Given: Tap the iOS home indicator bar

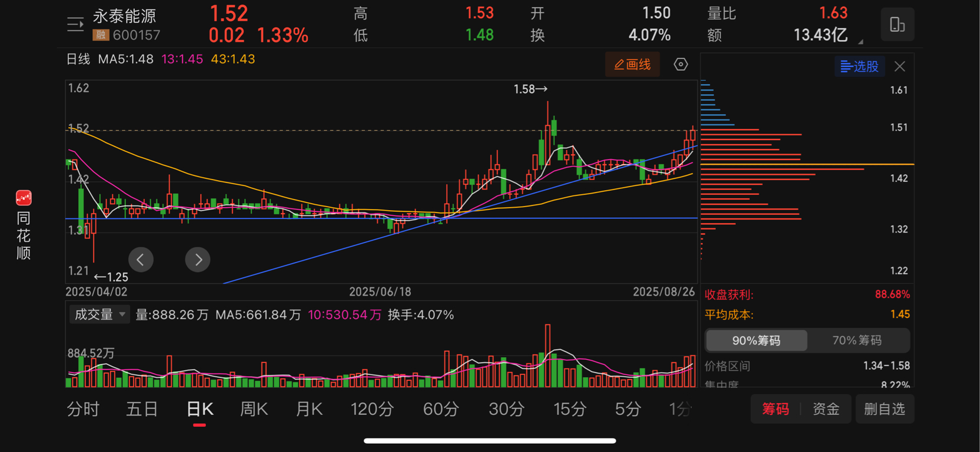Looking at the screenshot, I should (x=490, y=440).
